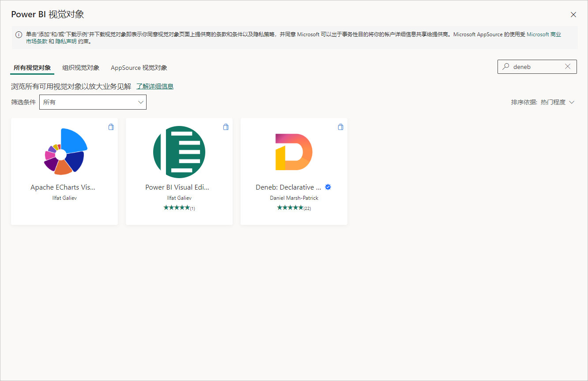Image resolution: width=588 pixels, height=381 pixels.
Task: Close the Power BI 视觉对象 dialog
Action: point(573,15)
